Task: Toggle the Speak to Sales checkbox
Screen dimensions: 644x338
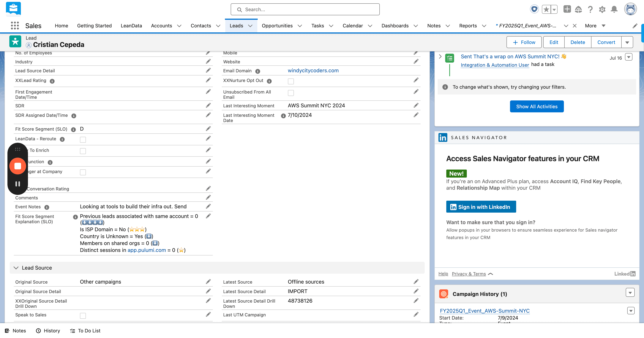Action: point(83,316)
